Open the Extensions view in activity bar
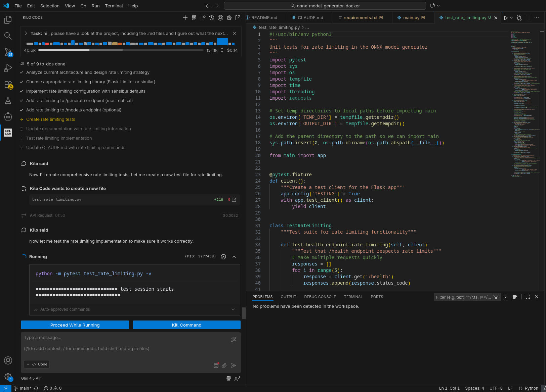The width and height of the screenshot is (546, 392). tap(8, 85)
